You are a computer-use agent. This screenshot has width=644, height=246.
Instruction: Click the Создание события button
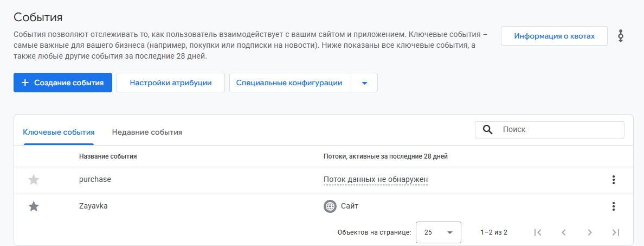(63, 83)
